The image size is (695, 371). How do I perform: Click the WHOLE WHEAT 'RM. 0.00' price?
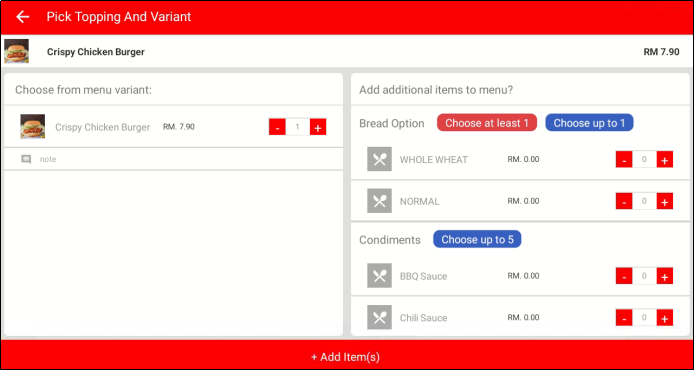point(523,159)
